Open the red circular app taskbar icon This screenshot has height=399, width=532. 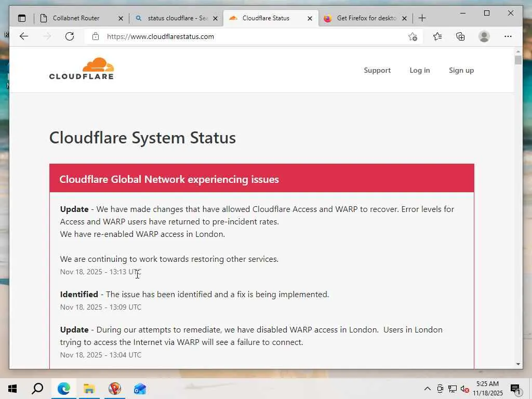point(115,389)
